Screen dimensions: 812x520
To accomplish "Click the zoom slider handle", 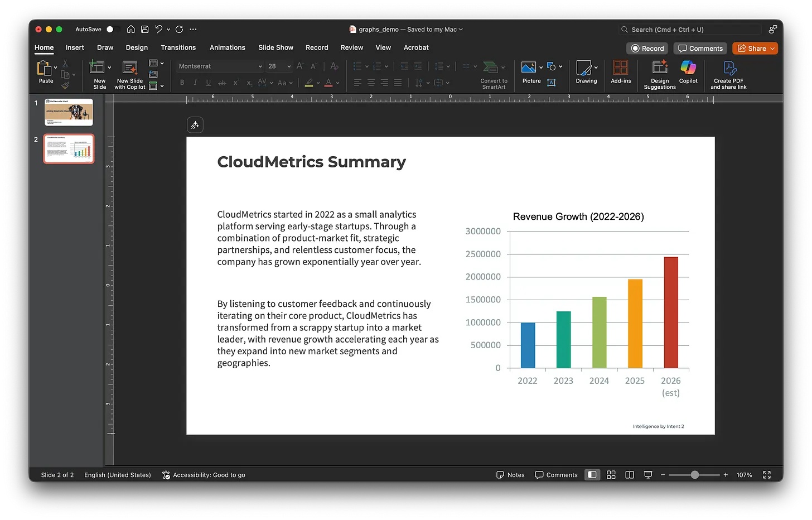I will pos(694,475).
